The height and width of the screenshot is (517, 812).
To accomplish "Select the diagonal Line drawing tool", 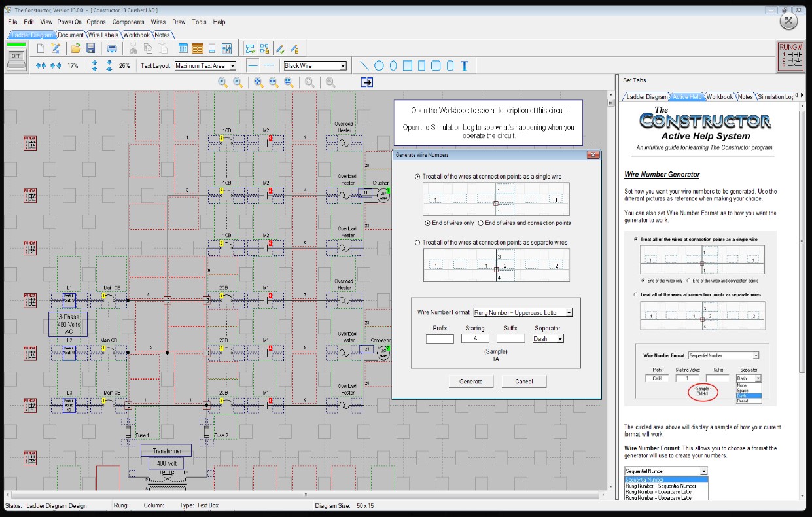I will [364, 65].
